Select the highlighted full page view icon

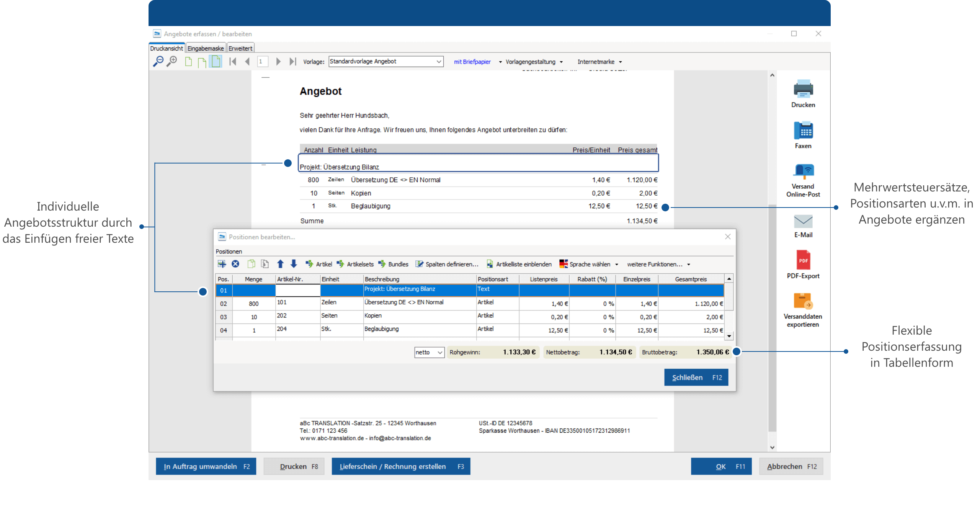216,61
